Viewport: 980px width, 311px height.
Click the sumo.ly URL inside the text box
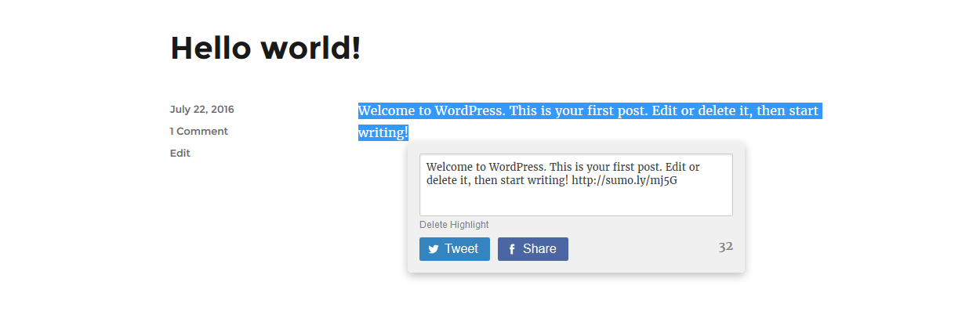(x=624, y=180)
